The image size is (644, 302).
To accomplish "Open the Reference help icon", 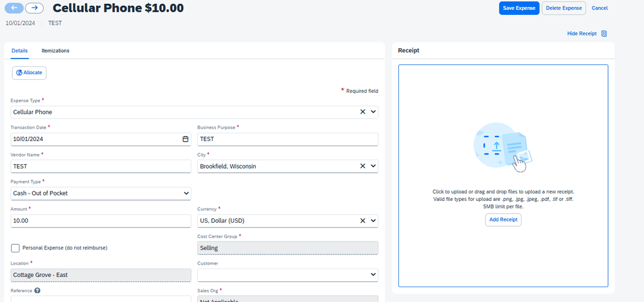I will click(37, 291).
